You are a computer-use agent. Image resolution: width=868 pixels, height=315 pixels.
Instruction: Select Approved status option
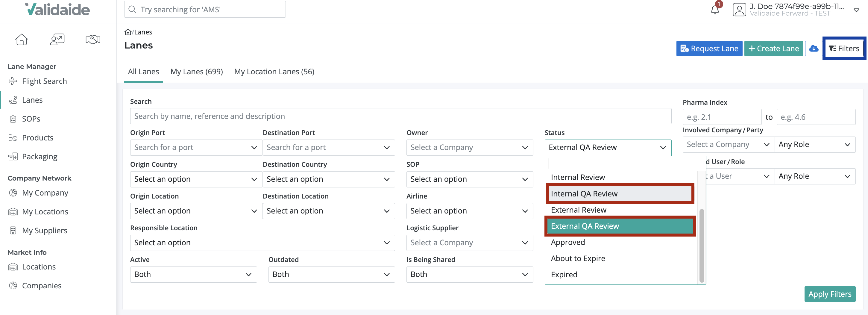coord(621,243)
